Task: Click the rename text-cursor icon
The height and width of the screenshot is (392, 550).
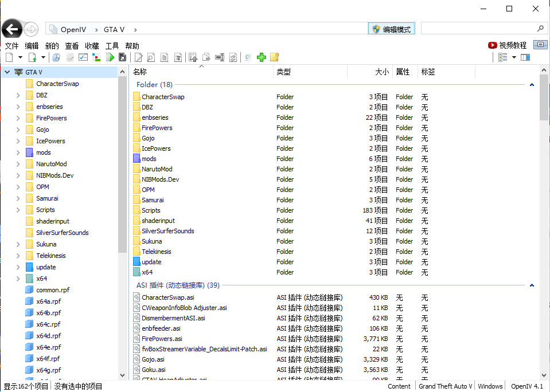Action: (220, 57)
